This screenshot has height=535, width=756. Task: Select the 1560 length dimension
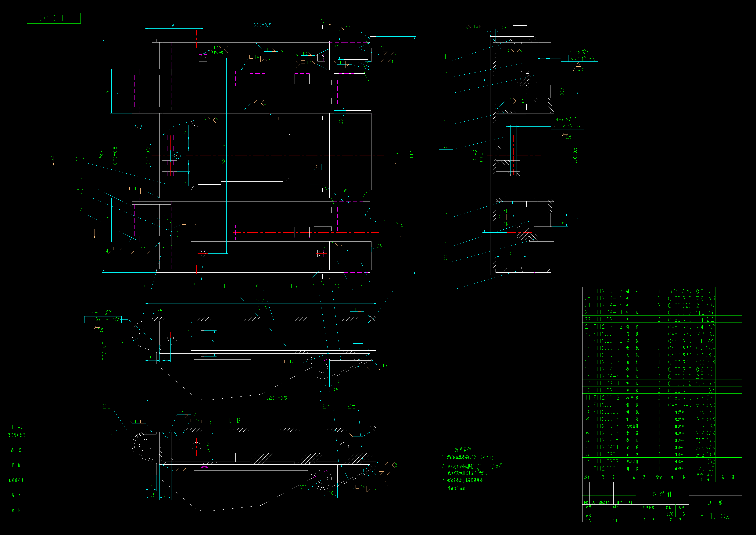click(260, 301)
